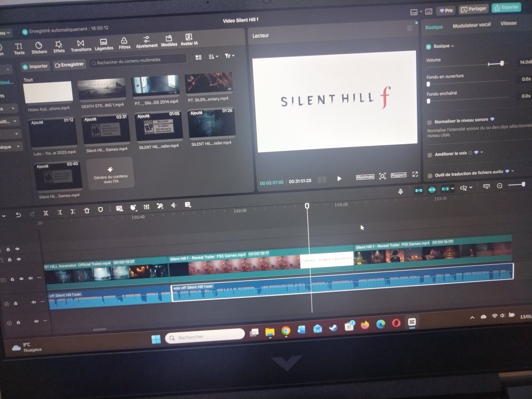The height and width of the screenshot is (399, 532).
Task: Open the Transitions panel
Action: click(x=81, y=46)
